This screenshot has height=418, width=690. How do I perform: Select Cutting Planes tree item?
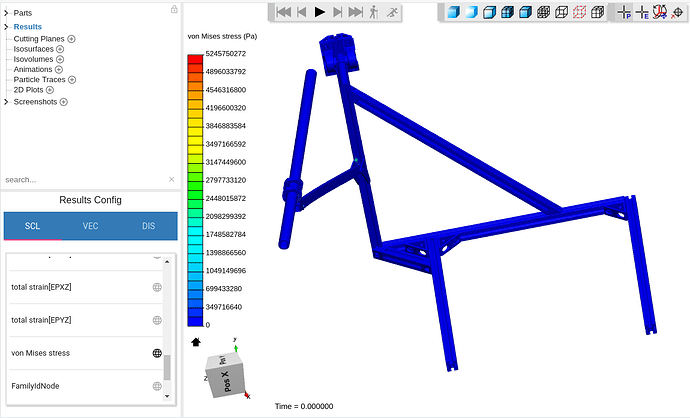click(39, 39)
